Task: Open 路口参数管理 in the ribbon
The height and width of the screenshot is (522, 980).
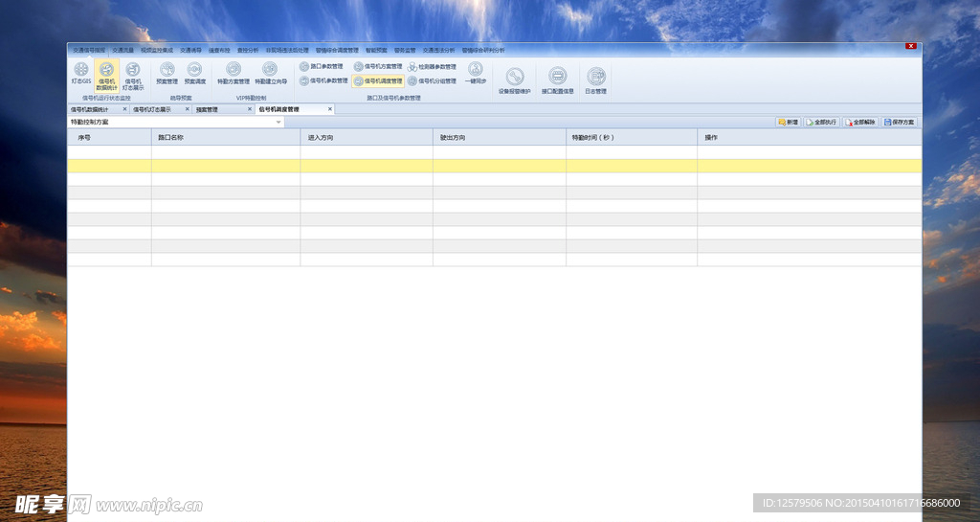Action: [322, 67]
